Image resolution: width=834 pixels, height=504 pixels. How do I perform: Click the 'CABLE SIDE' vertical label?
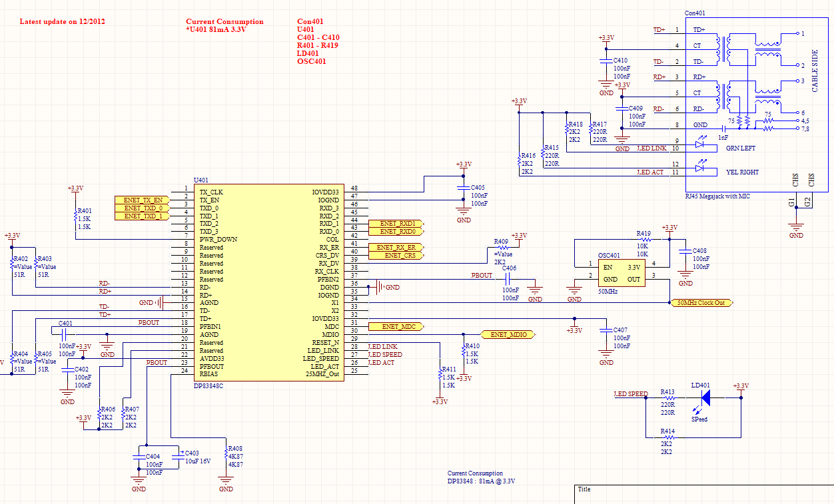[815, 71]
